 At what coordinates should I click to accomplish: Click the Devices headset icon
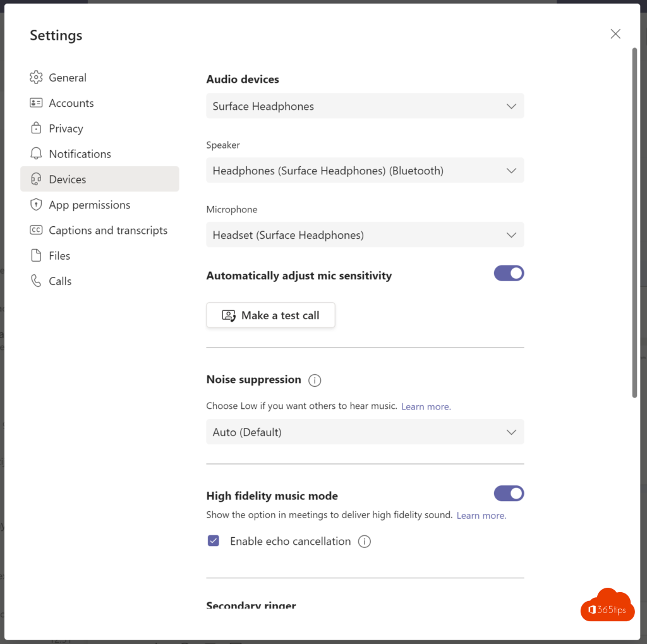tap(36, 179)
